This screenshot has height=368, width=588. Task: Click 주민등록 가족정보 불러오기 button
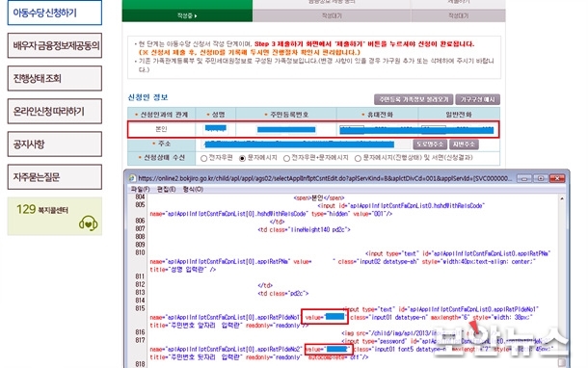[414, 99]
